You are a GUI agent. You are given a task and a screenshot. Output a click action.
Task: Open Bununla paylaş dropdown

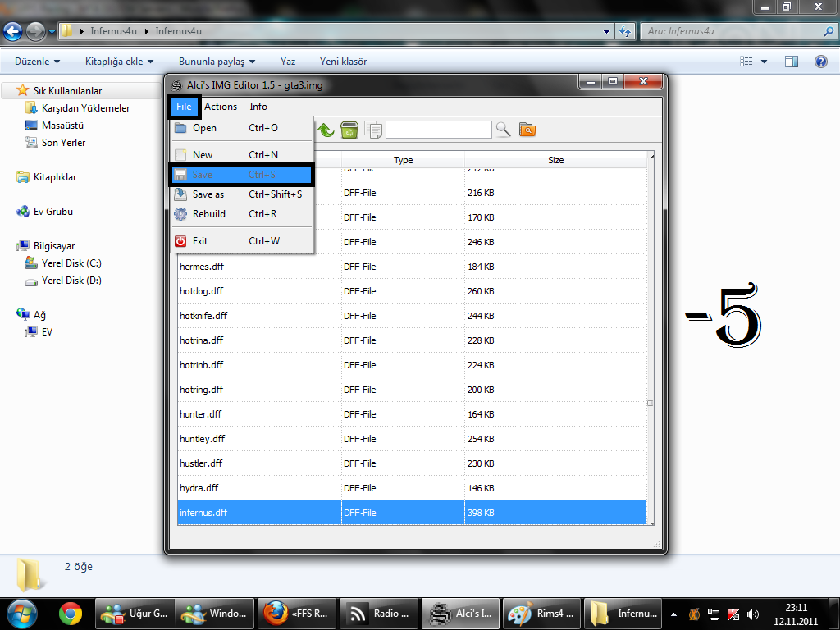[x=217, y=62]
